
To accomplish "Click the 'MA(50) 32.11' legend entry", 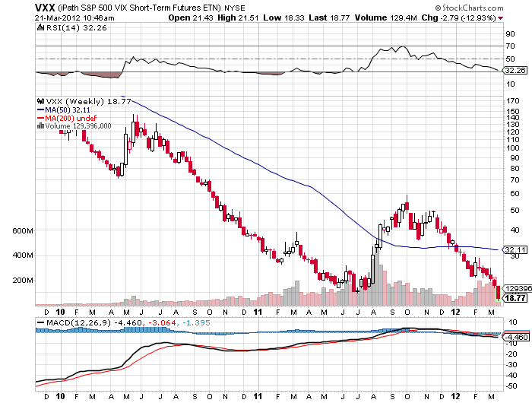I will [x=63, y=110].
